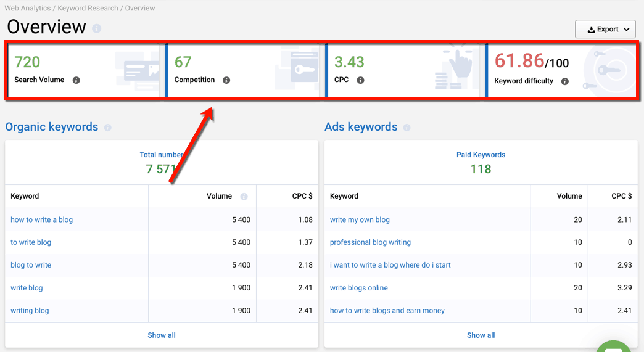Go to Keyword Research breadcrumb
Image resolution: width=644 pixels, height=352 pixels.
[88, 8]
